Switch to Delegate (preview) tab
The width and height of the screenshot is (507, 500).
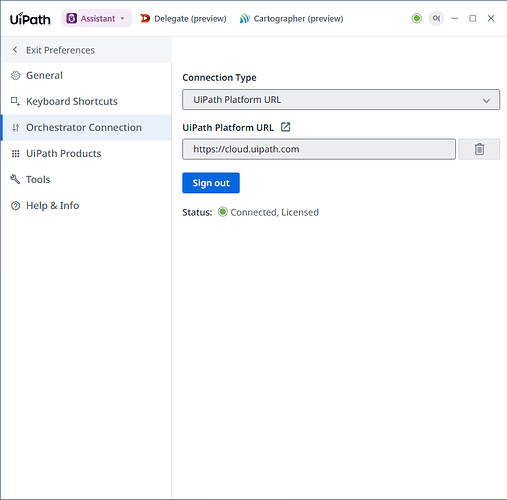coord(183,18)
